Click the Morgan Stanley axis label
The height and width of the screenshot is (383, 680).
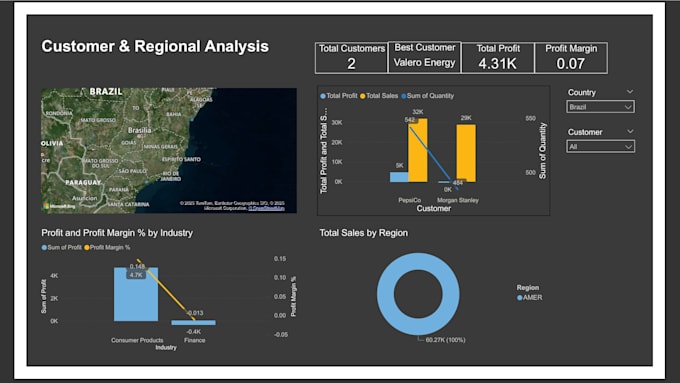tap(458, 200)
